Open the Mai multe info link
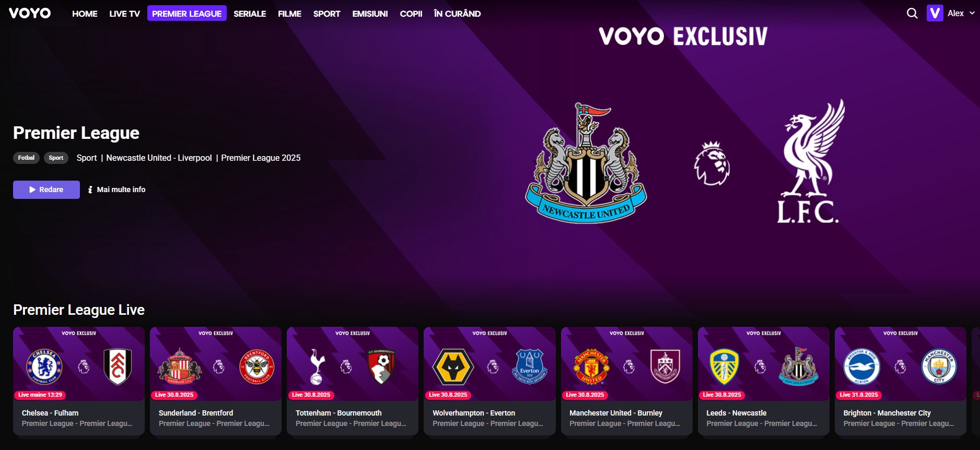The height and width of the screenshot is (450, 980). [121, 190]
